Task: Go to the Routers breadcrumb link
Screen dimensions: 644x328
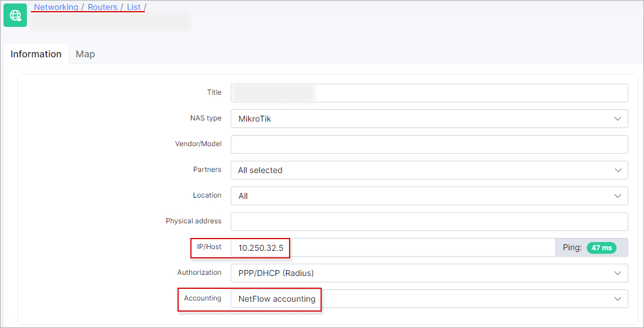Action: [103, 7]
